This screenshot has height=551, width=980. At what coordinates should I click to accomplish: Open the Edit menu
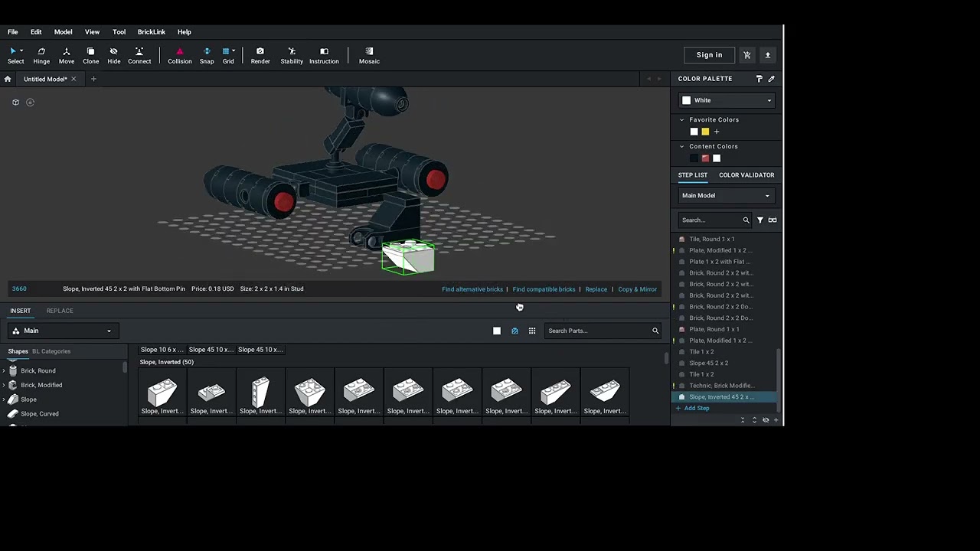(36, 32)
